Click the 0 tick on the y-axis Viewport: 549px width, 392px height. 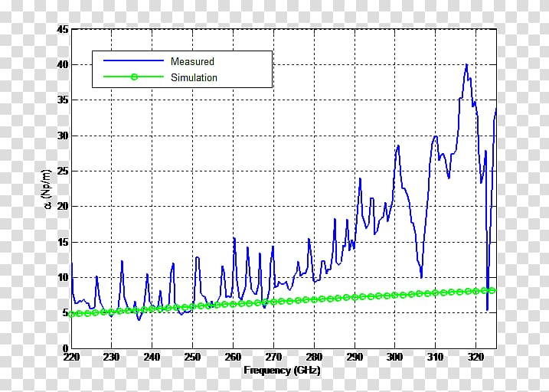tap(64, 348)
